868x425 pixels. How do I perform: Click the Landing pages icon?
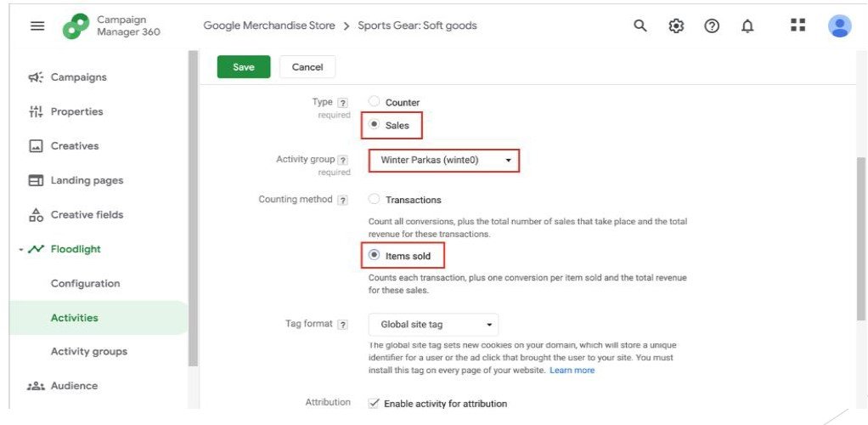[x=36, y=181]
